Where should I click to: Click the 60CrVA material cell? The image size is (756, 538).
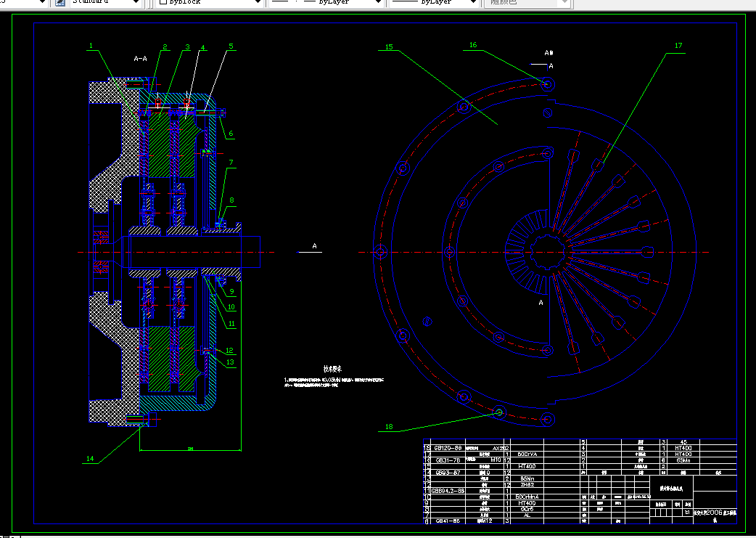point(527,454)
